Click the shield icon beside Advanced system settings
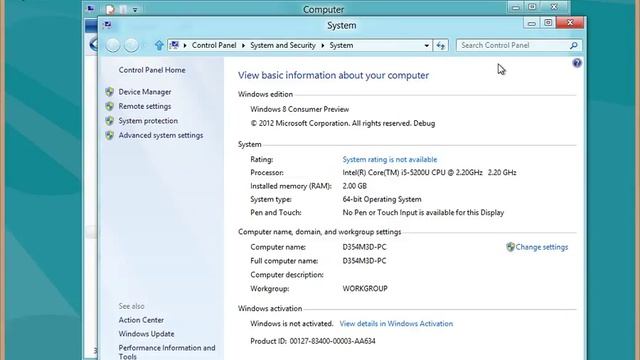 point(109,135)
